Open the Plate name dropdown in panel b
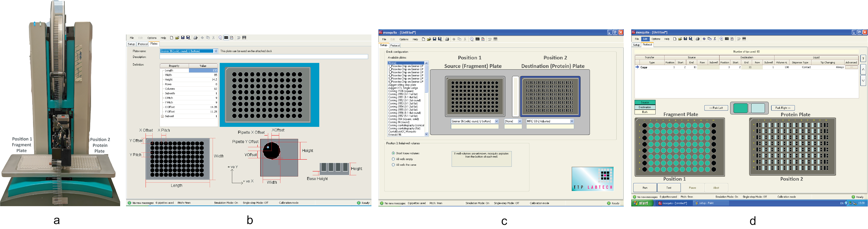868x229 pixels. coord(216,51)
